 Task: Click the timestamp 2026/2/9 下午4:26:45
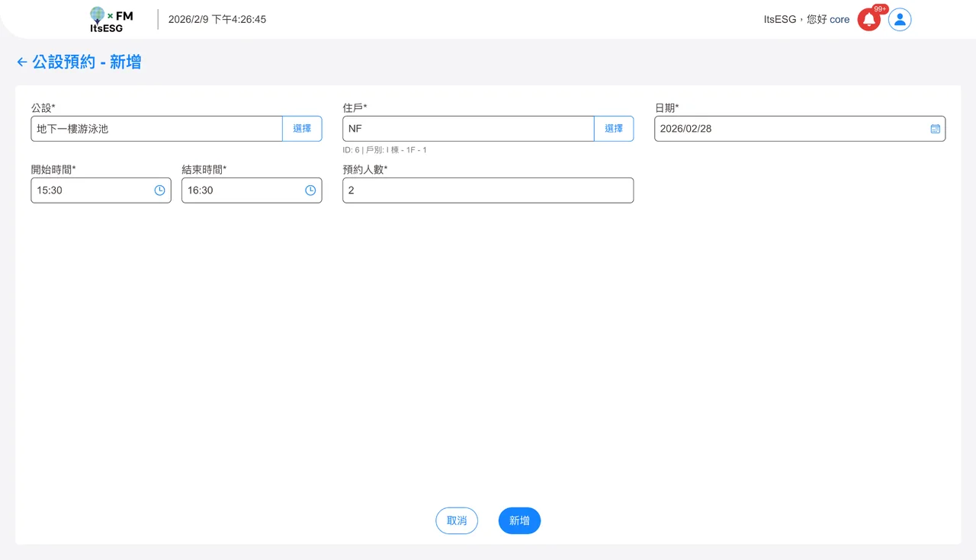click(x=217, y=20)
